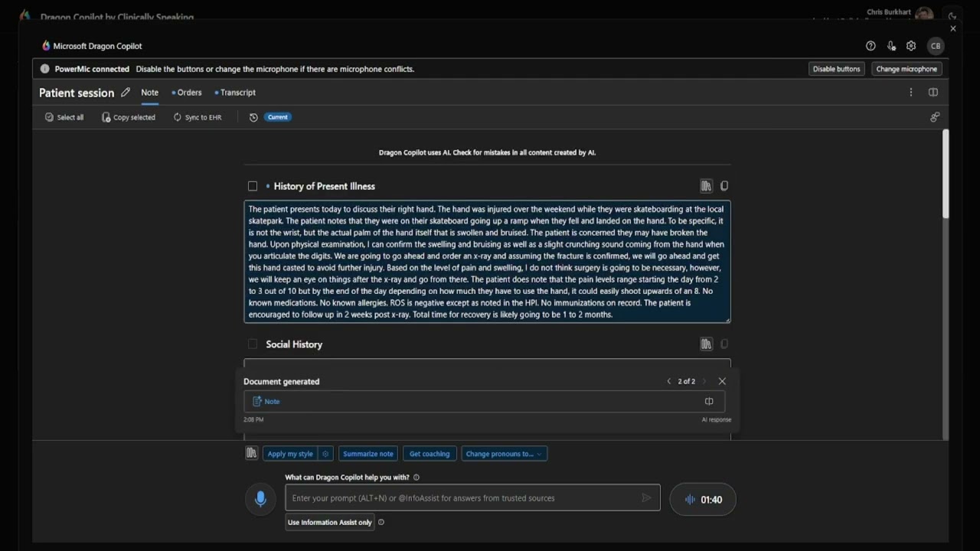The height and width of the screenshot is (551, 980).
Task: Click Get coaching
Action: tap(430, 454)
